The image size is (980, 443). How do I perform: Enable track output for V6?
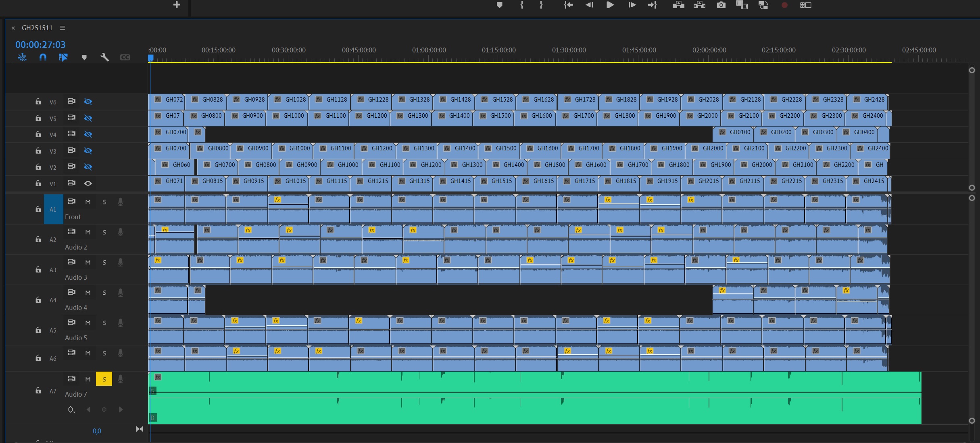pos(88,102)
